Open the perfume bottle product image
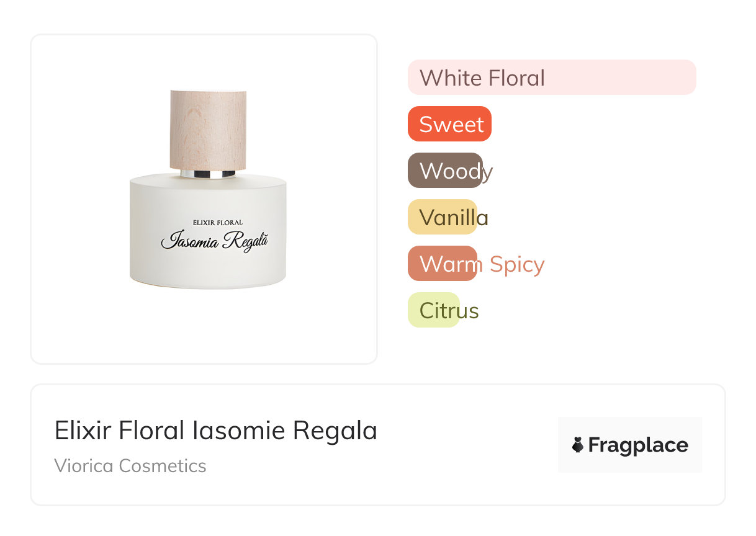The image size is (756, 536). (208, 189)
